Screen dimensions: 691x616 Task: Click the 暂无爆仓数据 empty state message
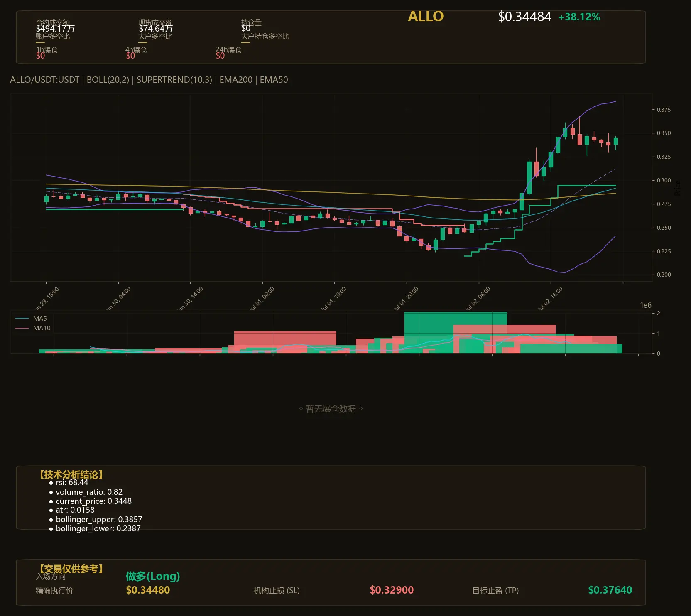click(331, 409)
